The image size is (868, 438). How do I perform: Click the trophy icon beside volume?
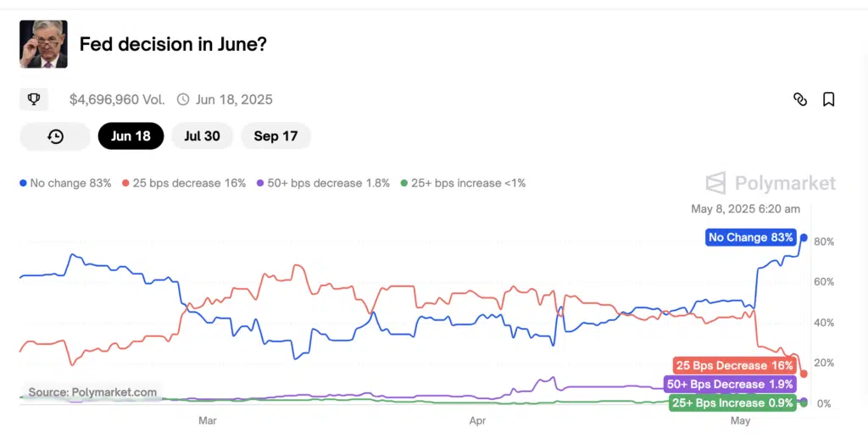(x=34, y=99)
